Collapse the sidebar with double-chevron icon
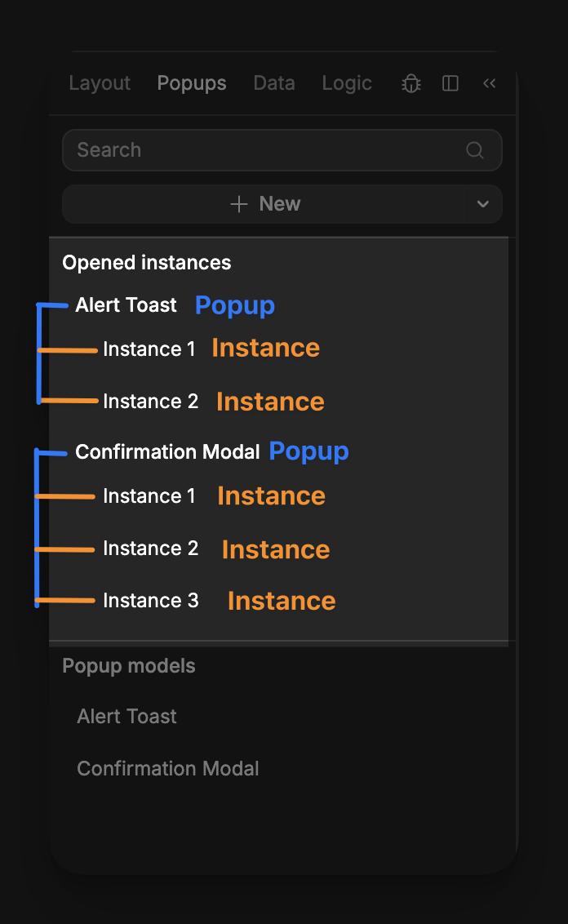568x924 pixels. click(489, 83)
